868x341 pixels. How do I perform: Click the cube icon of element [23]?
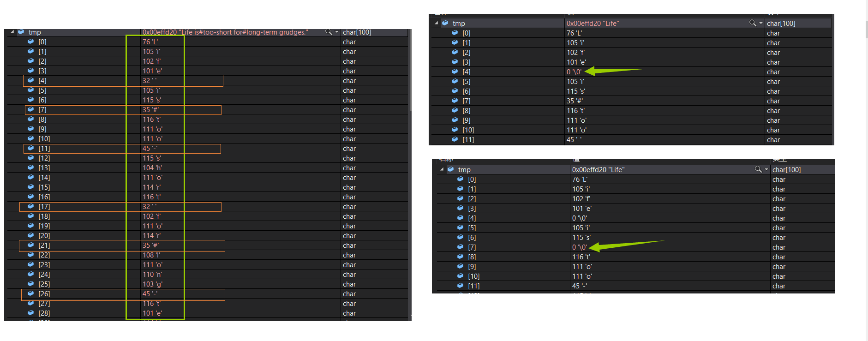pos(30,264)
